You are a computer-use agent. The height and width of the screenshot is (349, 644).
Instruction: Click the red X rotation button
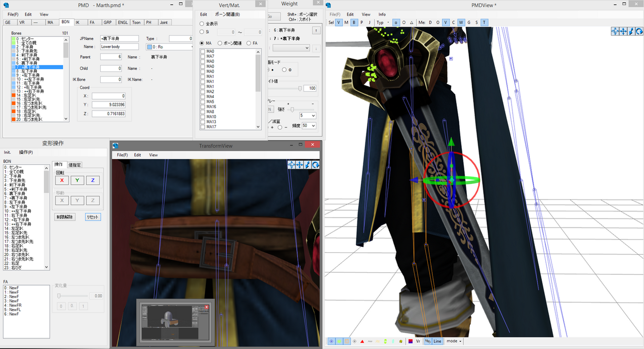[x=62, y=180]
